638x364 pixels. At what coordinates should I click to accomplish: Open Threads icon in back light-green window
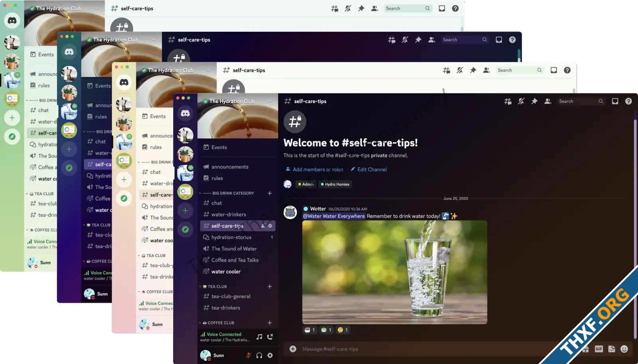tap(335, 8)
